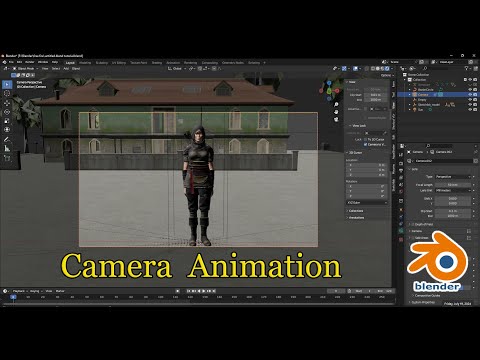480x360 pixels.
Task: Switch to the Animation workspace tab
Action: (173, 63)
